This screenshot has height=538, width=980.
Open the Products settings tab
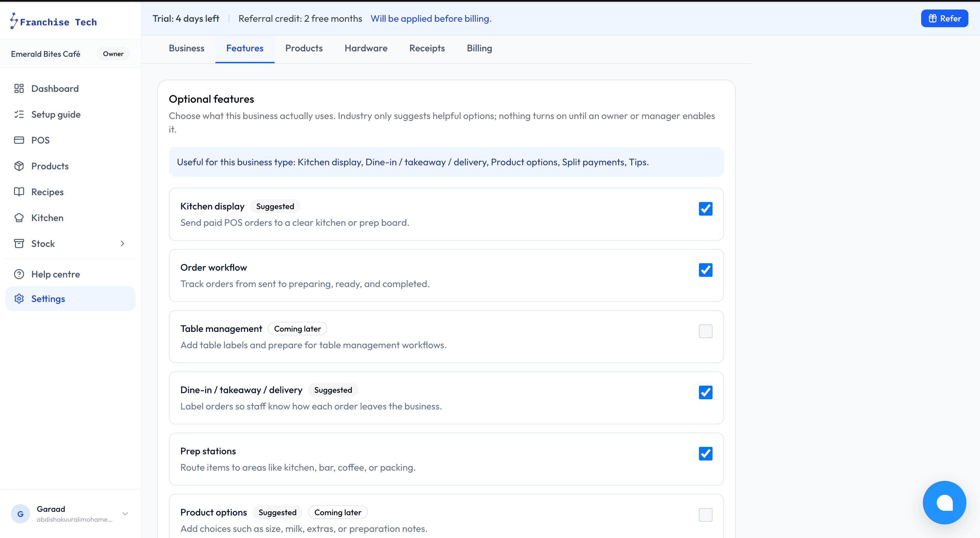pos(304,48)
